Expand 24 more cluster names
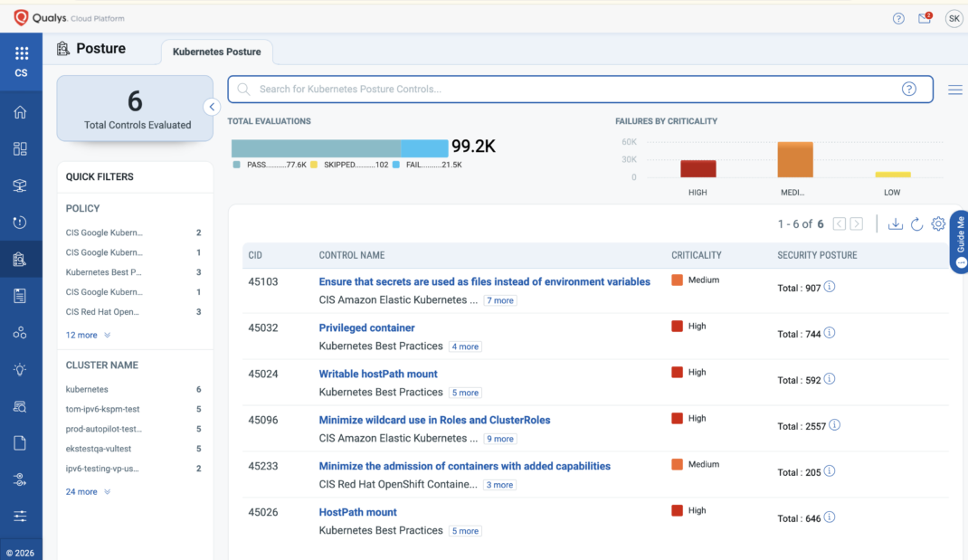 [x=88, y=491]
